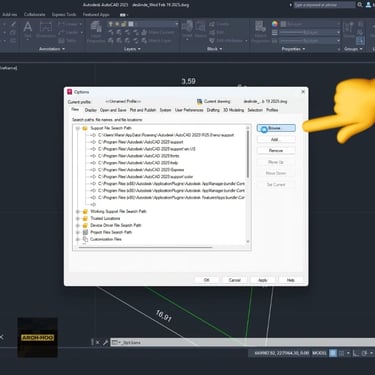Open the Featured Apps ribbon tab
Image resolution: width=375 pixels, height=375 pixels.
[x=96, y=15]
